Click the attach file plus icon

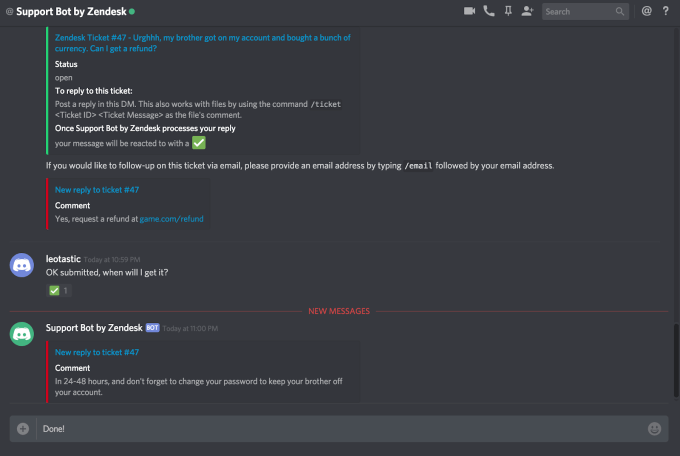pyautogui.click(x=23, y=429)
